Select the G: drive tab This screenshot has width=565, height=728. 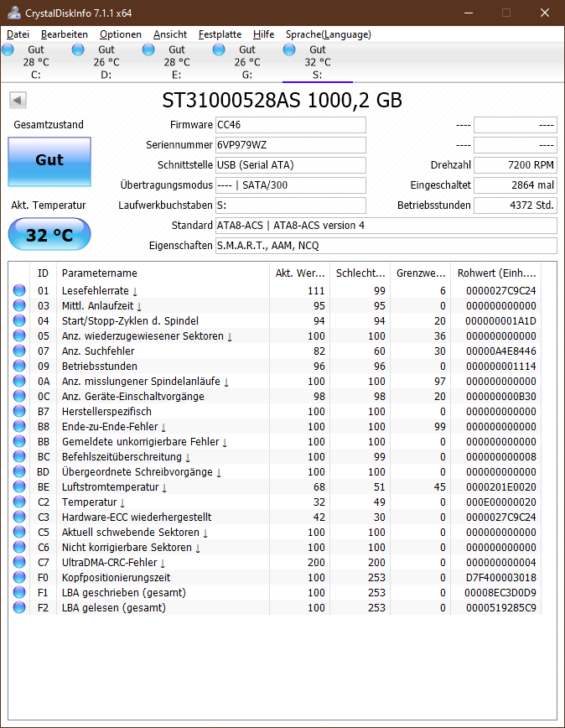[246, 62]
